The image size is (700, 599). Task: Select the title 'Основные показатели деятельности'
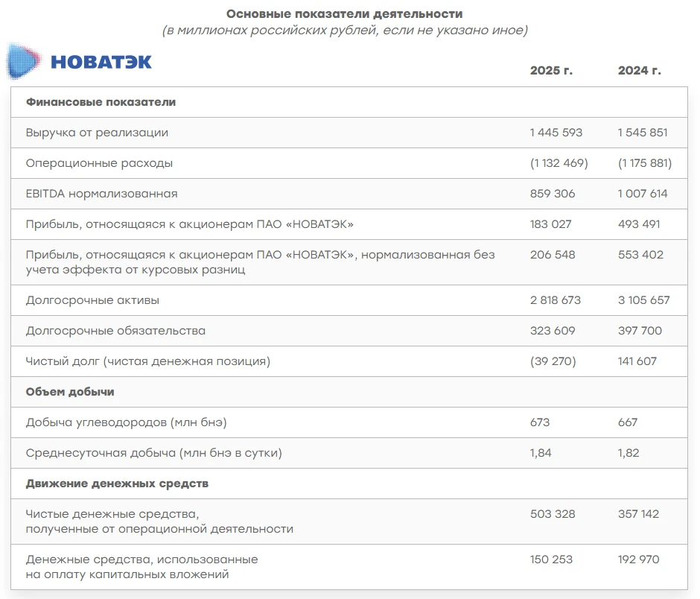coord(344,14)
